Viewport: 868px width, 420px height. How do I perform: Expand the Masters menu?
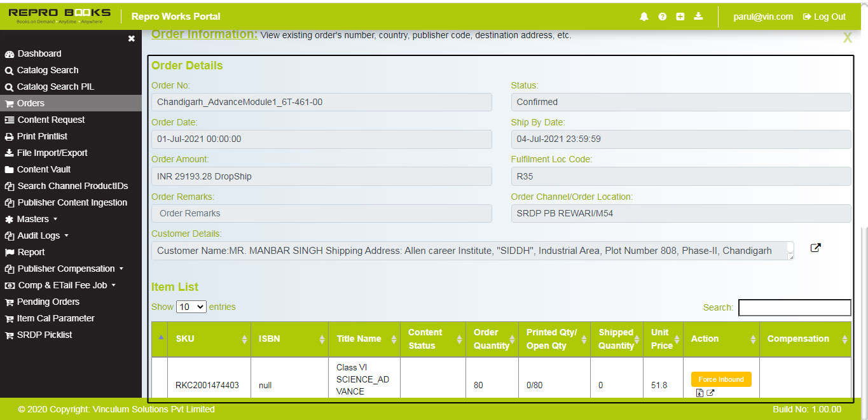pos(32,219)
